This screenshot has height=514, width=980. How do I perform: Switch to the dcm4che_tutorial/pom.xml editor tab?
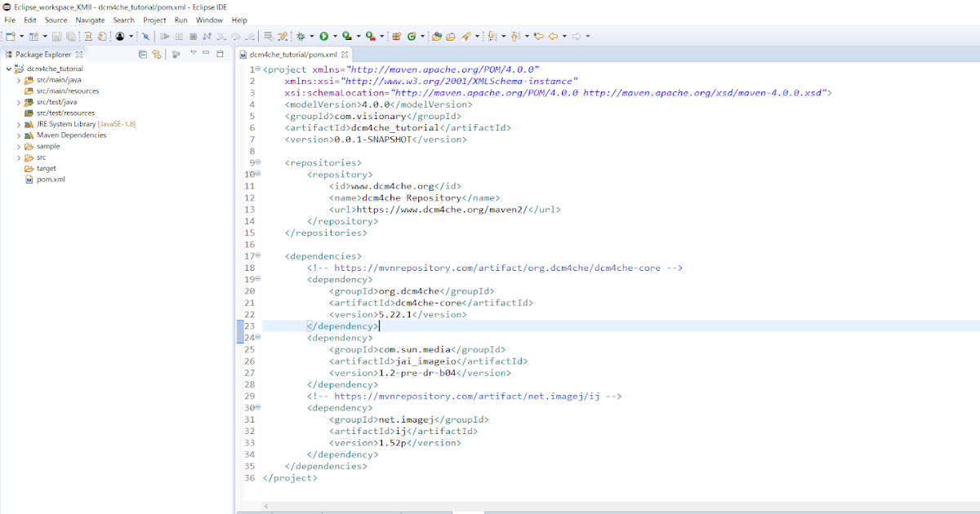click(x=290, y=54)
